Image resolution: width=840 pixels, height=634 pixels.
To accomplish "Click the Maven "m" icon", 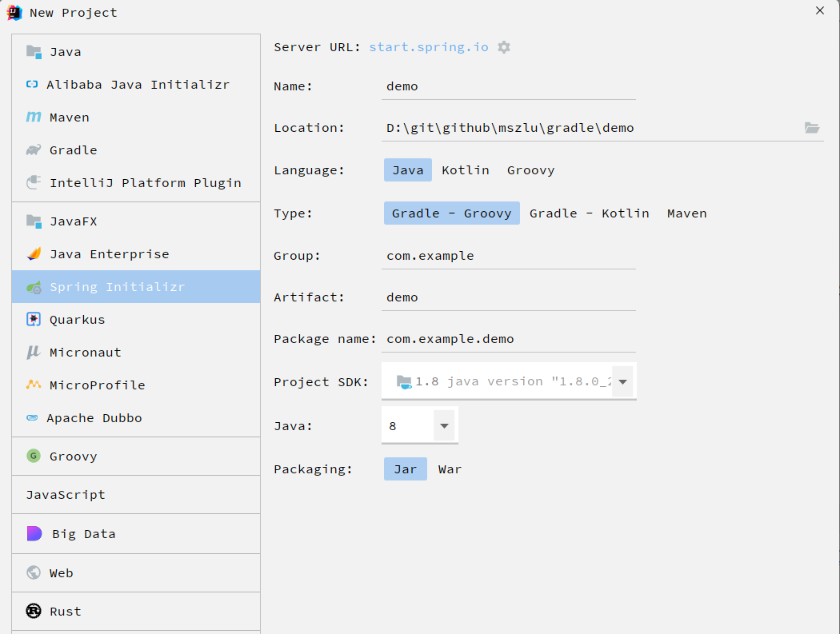I will coord(34,117).
